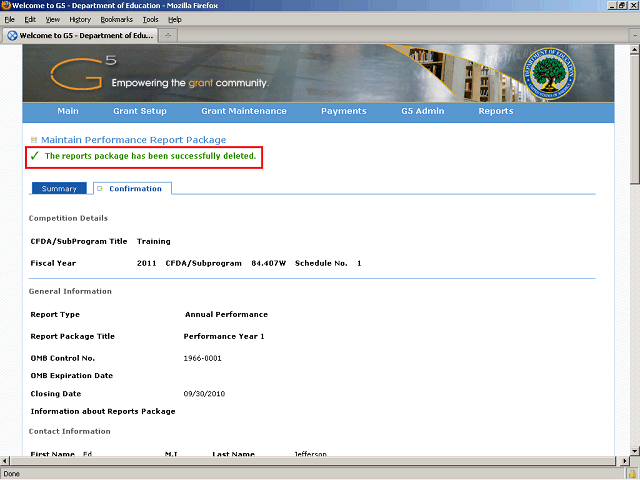The image size is (640, 480).
Task: Click the small arrow icon on Confirmation tab
Action: click(100, 189)
